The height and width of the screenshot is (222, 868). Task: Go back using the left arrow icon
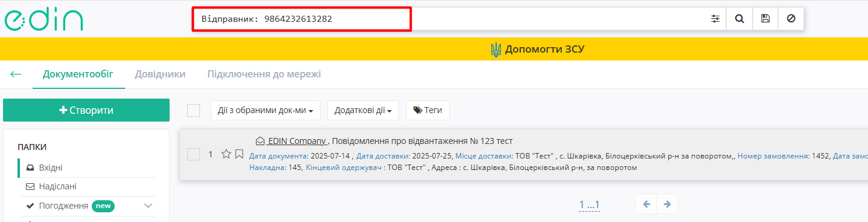coord(16,74)
